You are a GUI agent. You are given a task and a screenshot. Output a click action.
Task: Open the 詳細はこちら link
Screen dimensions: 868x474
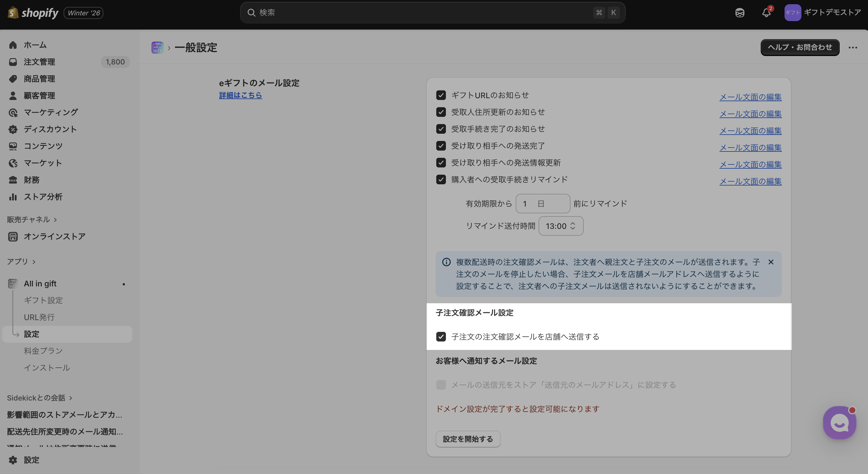pyautogui.click(x=240, y=95)
